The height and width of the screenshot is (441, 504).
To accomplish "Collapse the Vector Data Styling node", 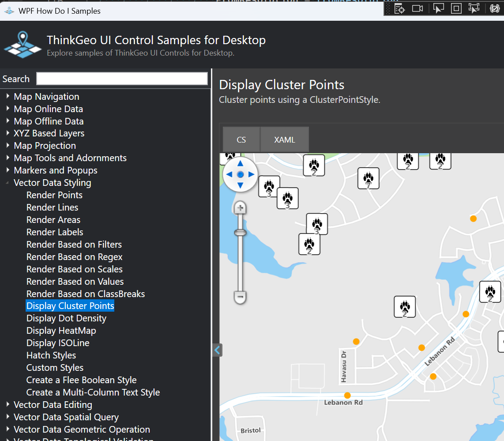I will [x=8, y=183].
